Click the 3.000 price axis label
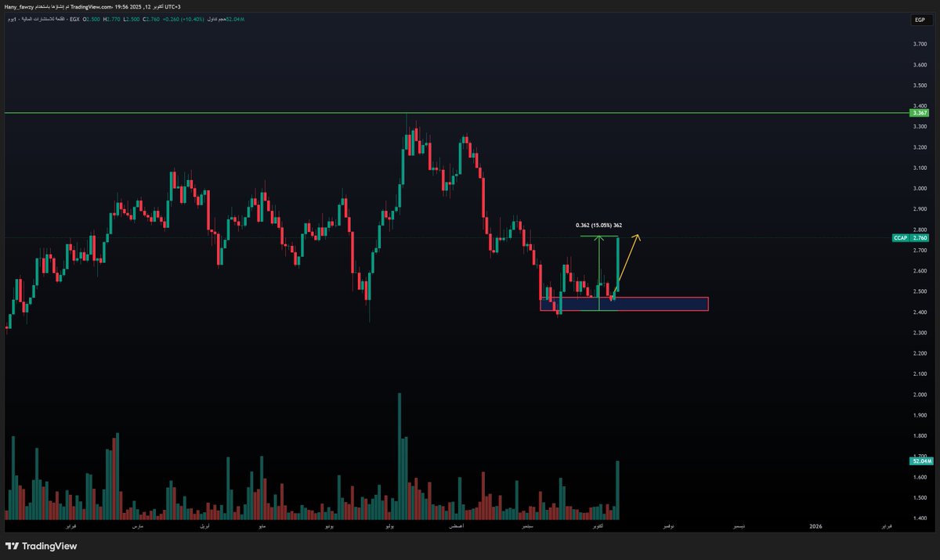Viewport: 940px width, 560px height. click(x=920, y=189)
